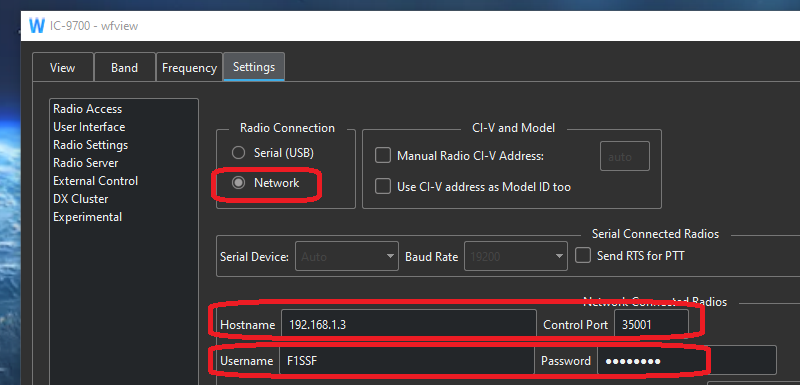
Task: Select Network radio connection option
Action: (x=266, y=183)
